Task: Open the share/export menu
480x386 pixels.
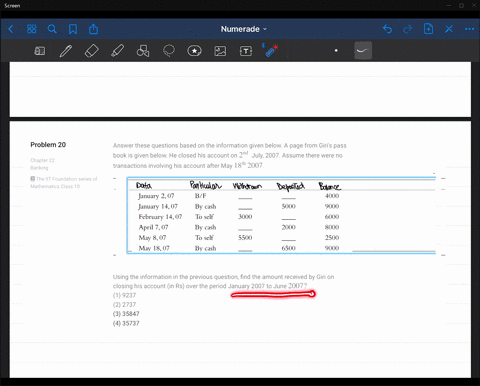Action: 93,29
